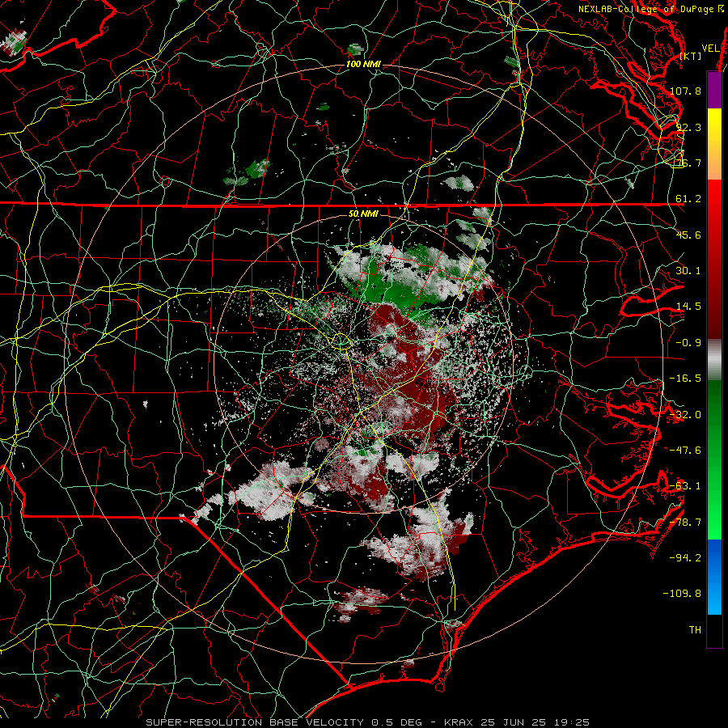Click the 61.2 velocity legend value
The height and width of the screenshot is (728, 728).
tap(688, 199)
